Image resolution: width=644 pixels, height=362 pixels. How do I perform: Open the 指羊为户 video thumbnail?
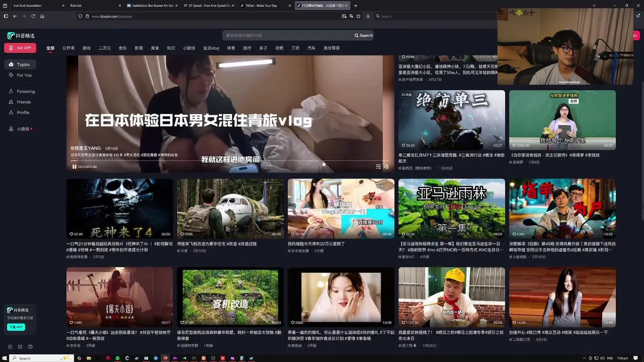(x=562, y=208)
